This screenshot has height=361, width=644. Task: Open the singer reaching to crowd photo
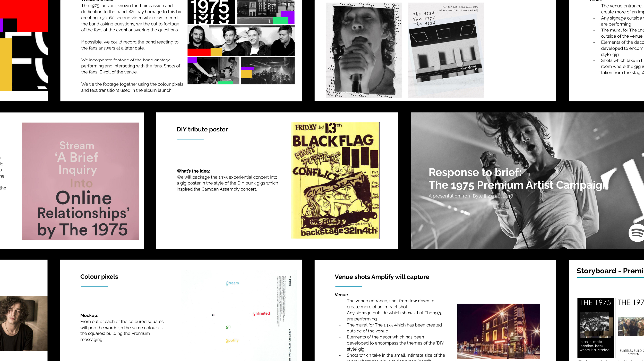213,71
